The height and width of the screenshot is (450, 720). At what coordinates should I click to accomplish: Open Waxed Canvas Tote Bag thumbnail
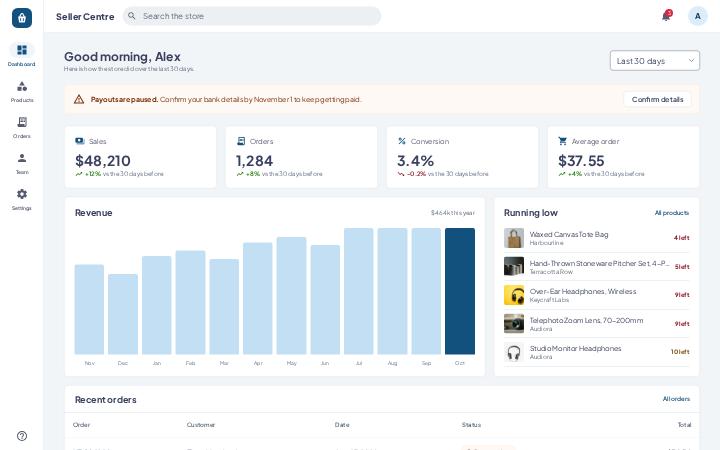(514, 238)
